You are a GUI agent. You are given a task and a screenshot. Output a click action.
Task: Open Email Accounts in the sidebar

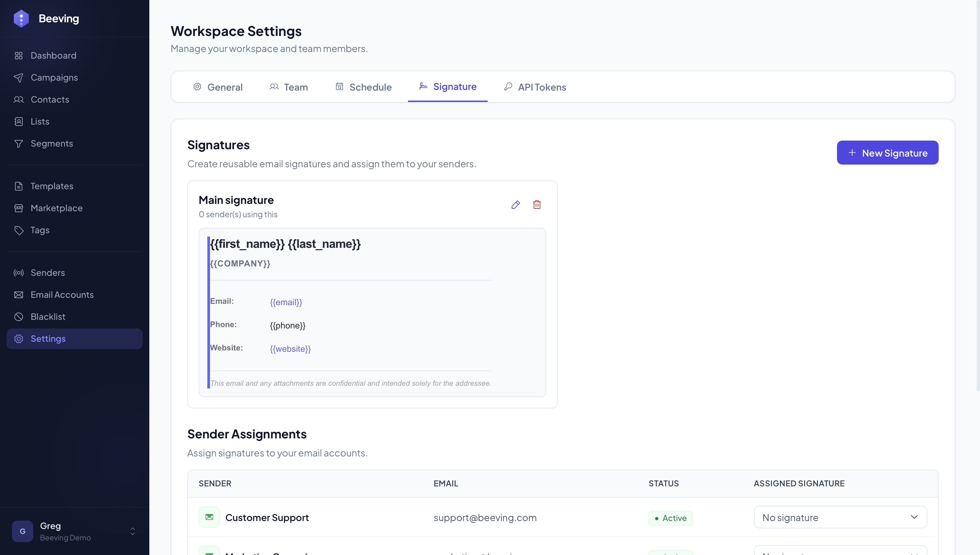point(62,294)
